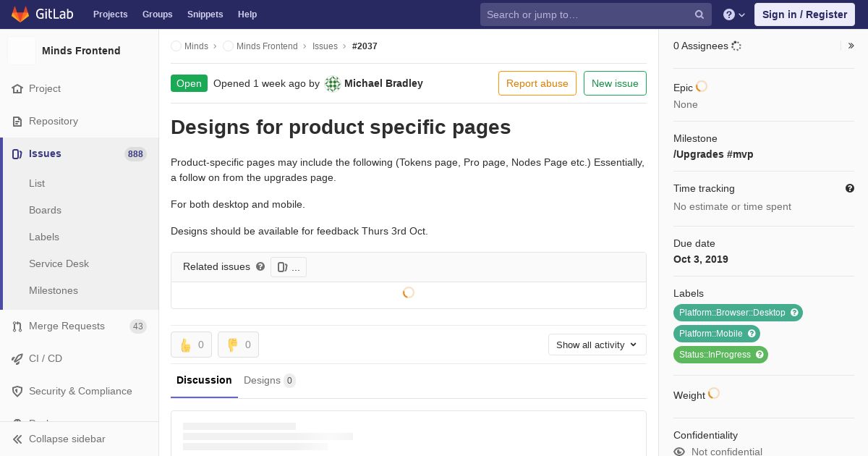Click the CI / CD rocket icon
Screen dimensions: 868x456
coord(17,358)
